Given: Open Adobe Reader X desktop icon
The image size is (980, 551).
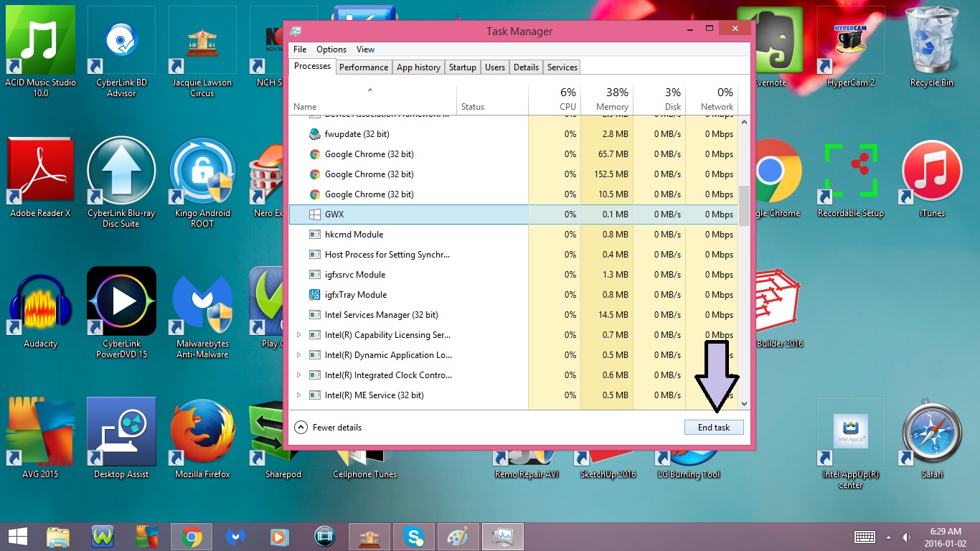Looking at the screenshot, I should [40, 178].
